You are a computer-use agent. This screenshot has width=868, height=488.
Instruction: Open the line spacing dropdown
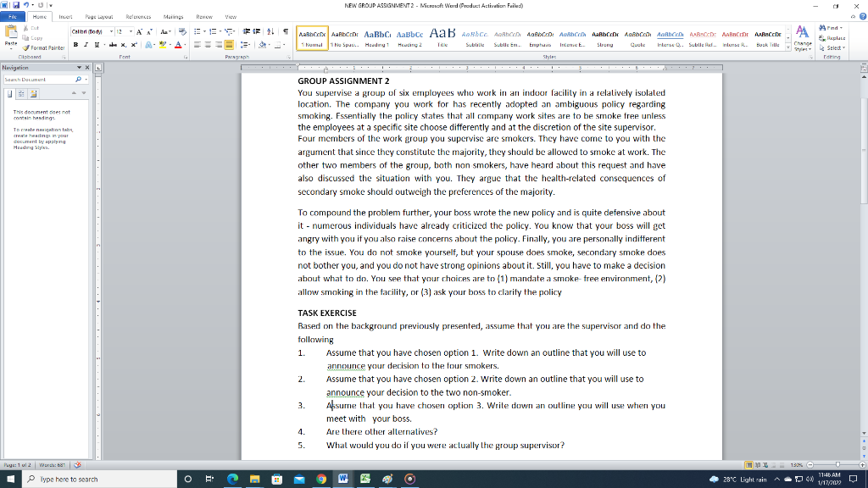pos(246,45)
